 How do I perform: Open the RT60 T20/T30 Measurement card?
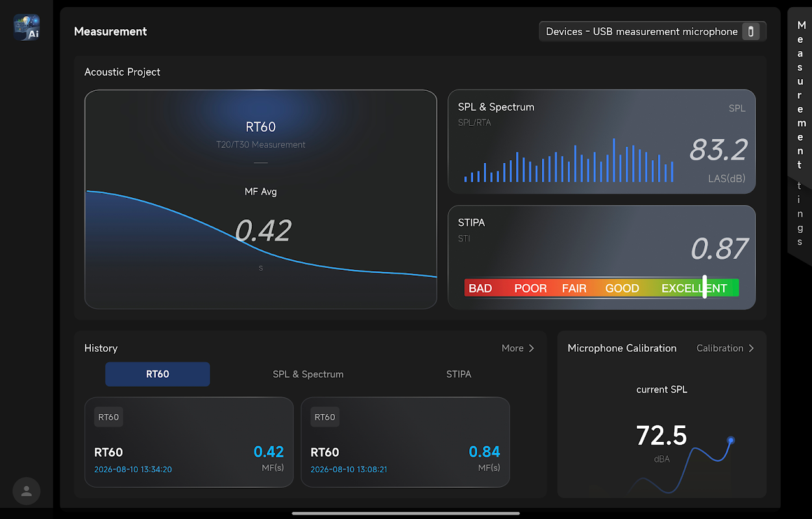(261, 199)
